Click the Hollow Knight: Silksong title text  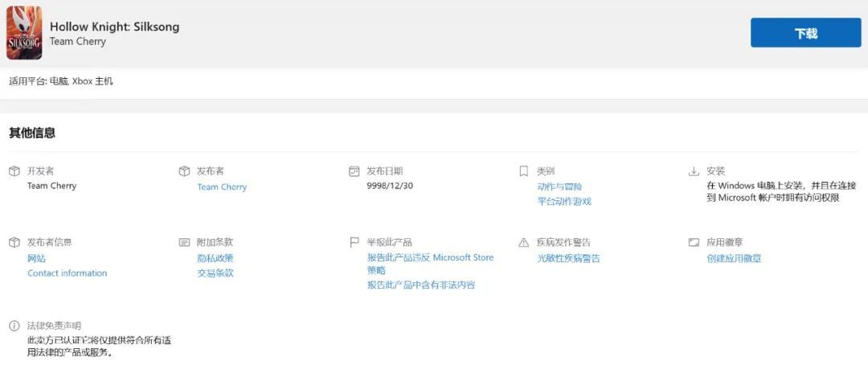[x=115, y=27]
